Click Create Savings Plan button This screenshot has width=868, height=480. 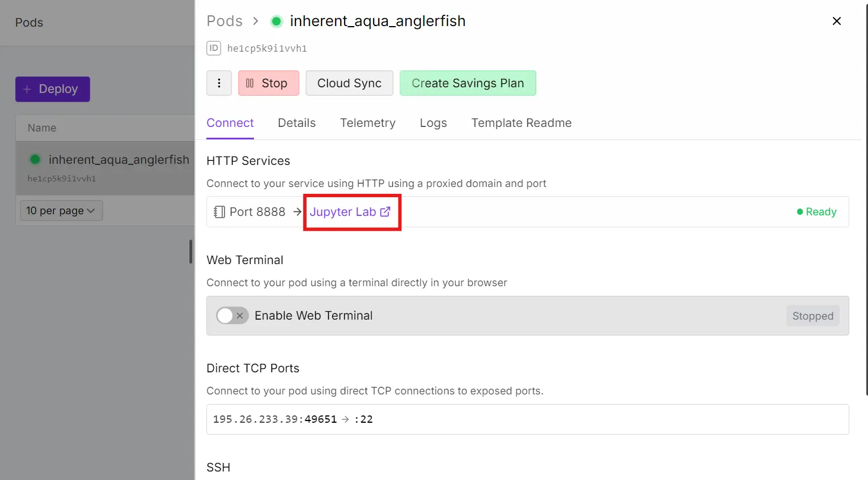point(468,83)
